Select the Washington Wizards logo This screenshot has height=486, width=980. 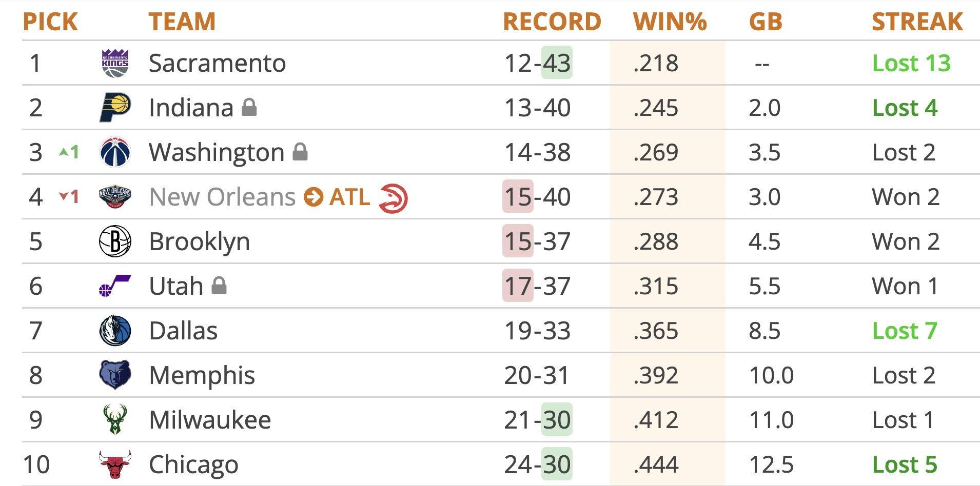[115, 152]
